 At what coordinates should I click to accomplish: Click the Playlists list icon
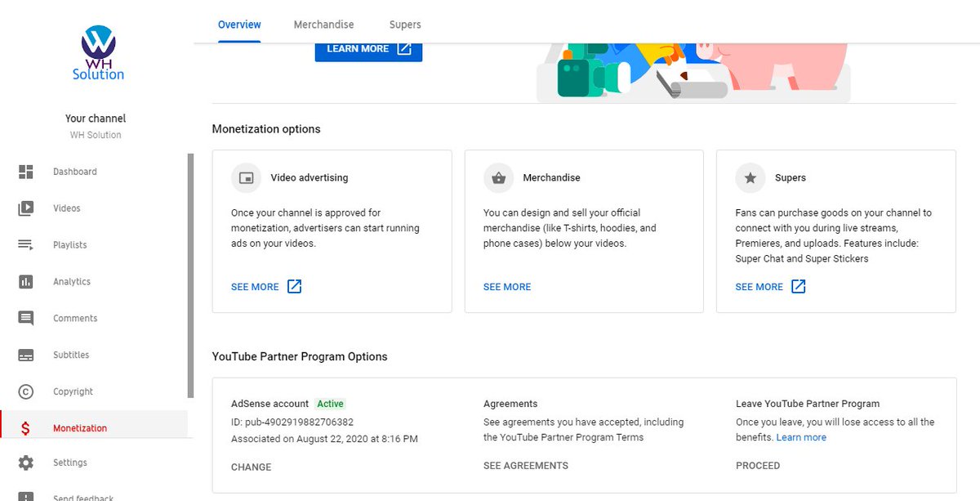click(x=26, y=245)
